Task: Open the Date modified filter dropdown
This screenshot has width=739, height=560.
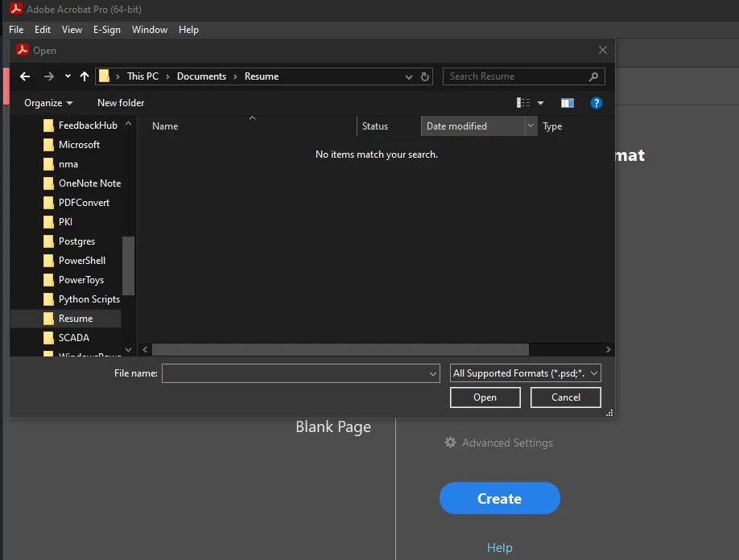Action: [x=531, y=126]
